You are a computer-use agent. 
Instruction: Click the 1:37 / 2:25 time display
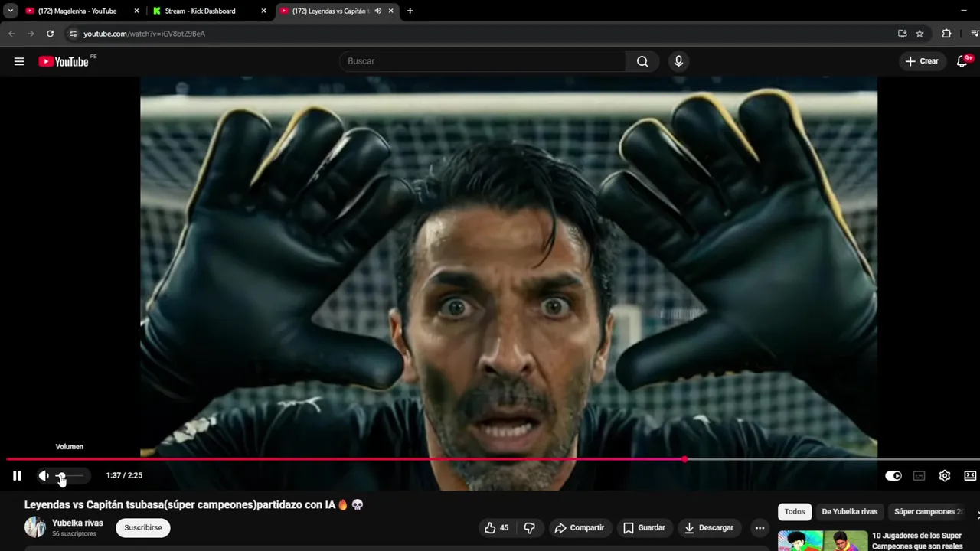pos(124,475)
